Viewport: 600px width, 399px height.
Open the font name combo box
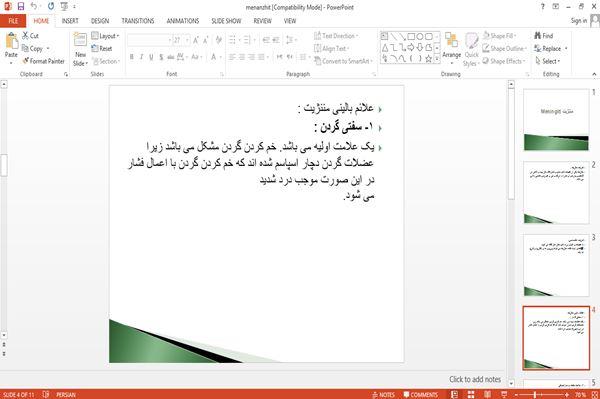tap(150, 40)
